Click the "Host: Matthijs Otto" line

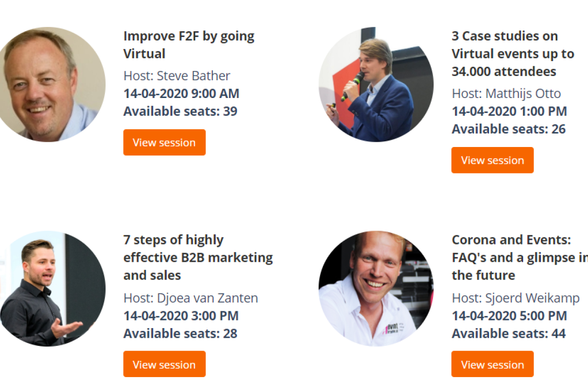pyautogui.click(x=506, y=93)
